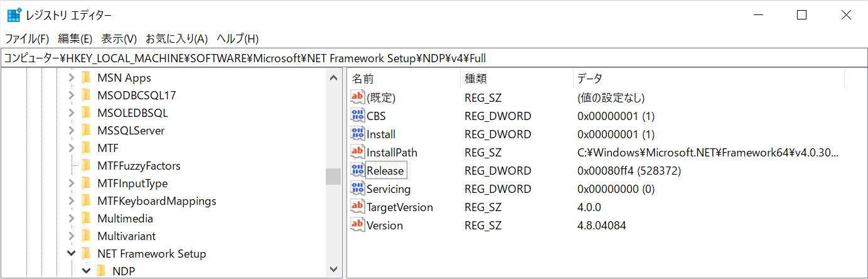
Task: Expand the MTF key
Action: pyautogui.click(x=72, y=148)
